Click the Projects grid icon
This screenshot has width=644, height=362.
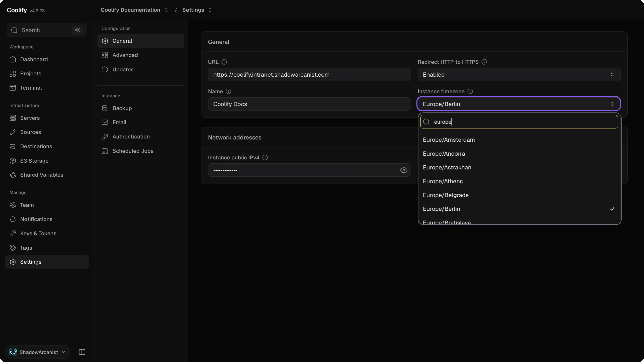click(13, 74)
